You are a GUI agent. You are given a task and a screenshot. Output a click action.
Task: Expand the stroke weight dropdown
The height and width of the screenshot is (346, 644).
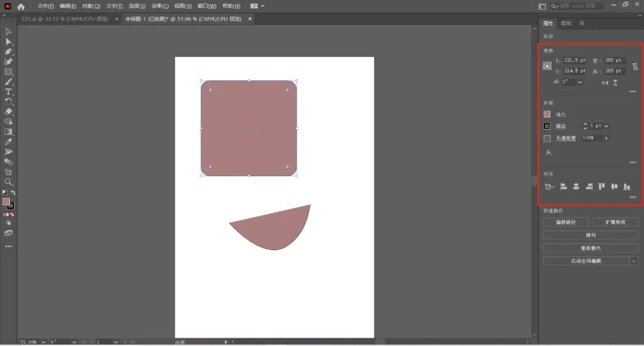pyautogui.click(x=606, y=126)
